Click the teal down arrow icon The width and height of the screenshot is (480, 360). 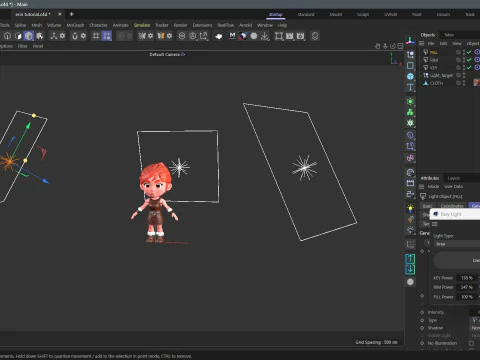(x=410, y=269)
